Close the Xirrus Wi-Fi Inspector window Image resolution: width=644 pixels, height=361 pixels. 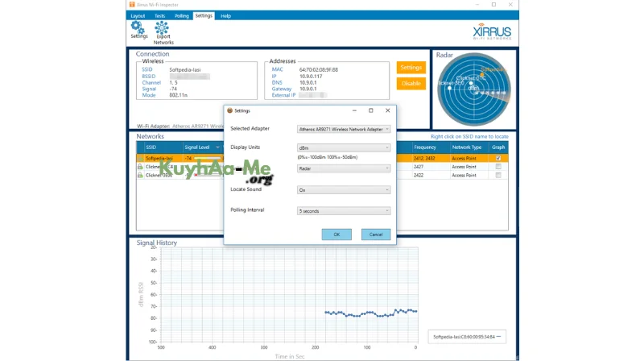click(x=510, y=5)
